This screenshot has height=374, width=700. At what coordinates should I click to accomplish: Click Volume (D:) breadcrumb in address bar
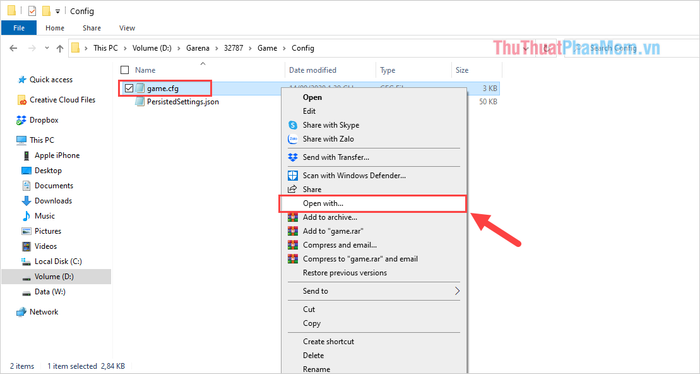(152, 48)
